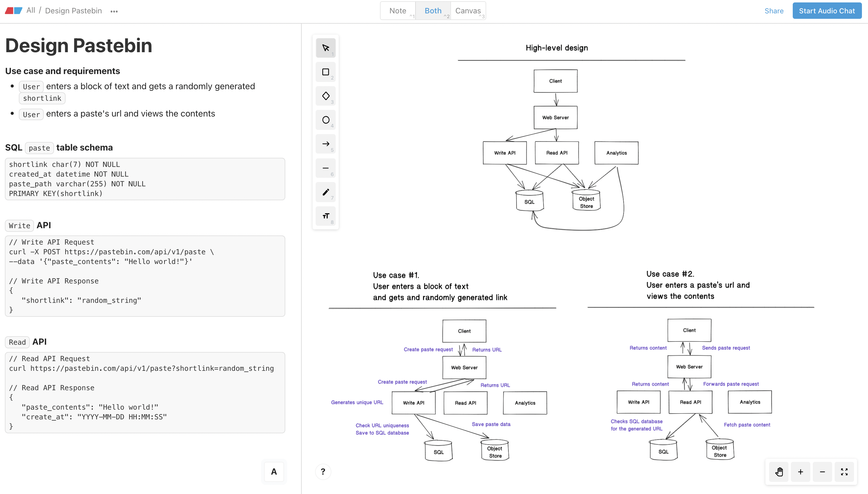Open the question mark help button
The width and height of the screenshot is (868, 494).
point(323,472)
